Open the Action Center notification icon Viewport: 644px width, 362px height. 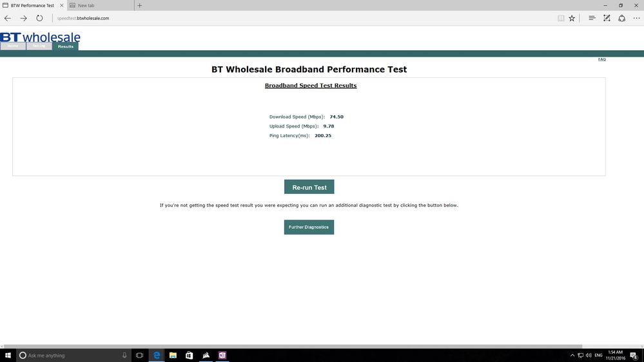[x=634, y=356]
